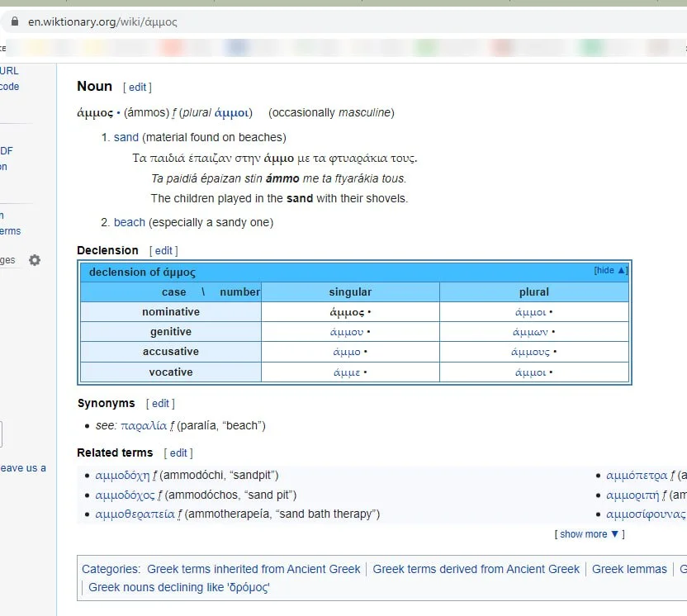This screenshot has width=687, height=616.
Task: Click accusative plural form άμμους
Action: click(x=531, y=352)
